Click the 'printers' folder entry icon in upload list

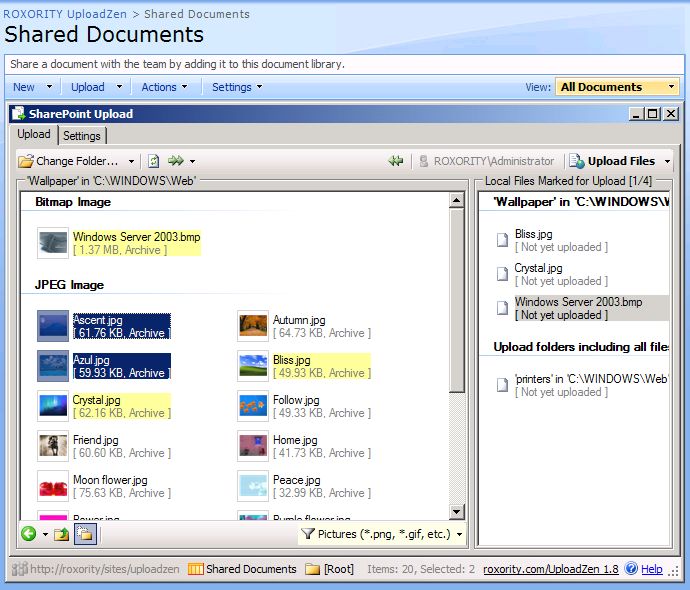(502, 385)
